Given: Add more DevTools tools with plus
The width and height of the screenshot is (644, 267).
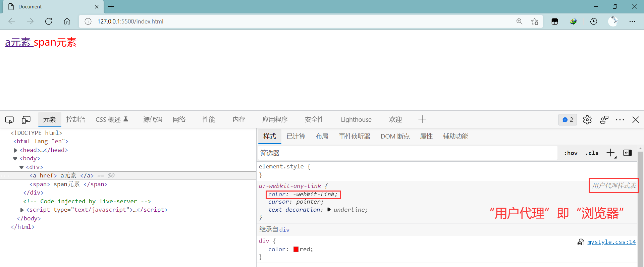Looking at the screenshot, I should coord(422,119).
